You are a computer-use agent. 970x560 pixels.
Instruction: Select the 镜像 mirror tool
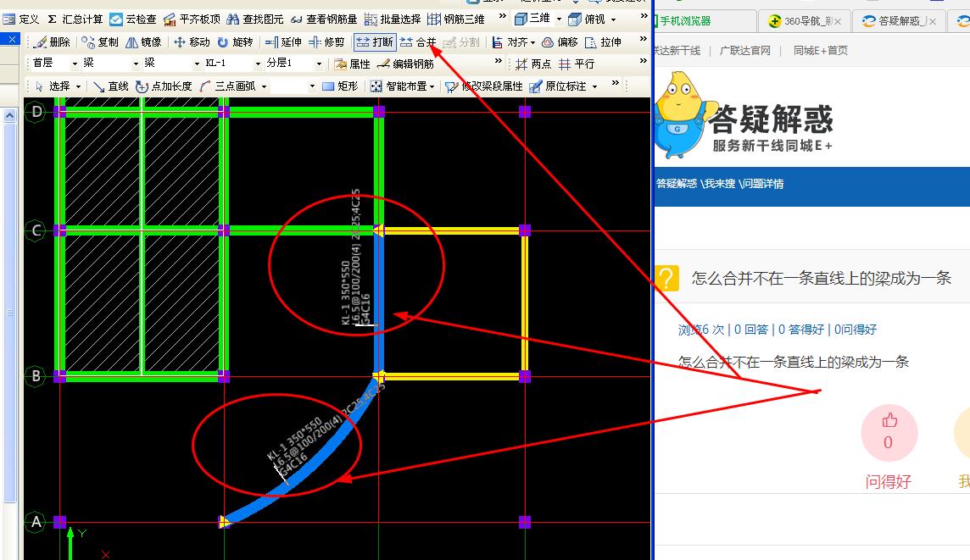tap(143, 42)
